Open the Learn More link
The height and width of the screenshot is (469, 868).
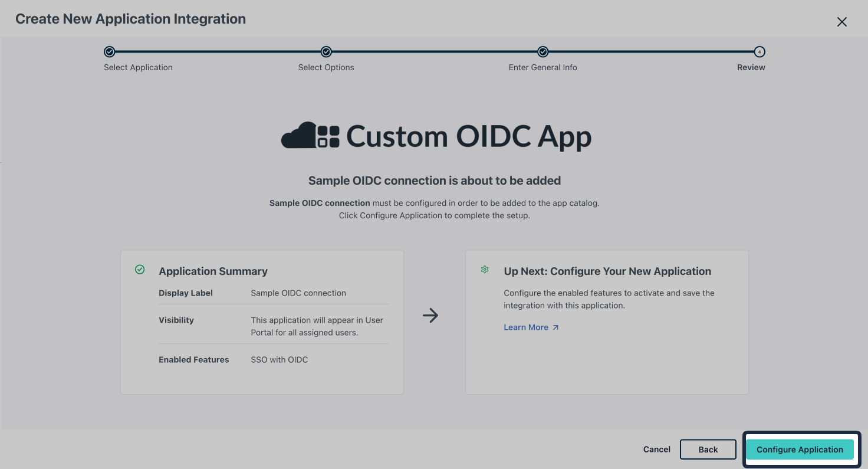(x=526, y=327)
